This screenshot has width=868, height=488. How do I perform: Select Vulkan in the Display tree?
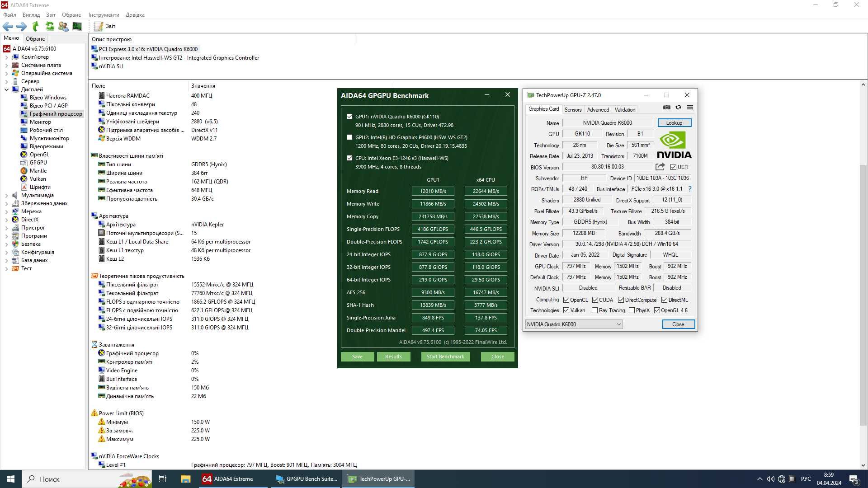click(38, 179)
